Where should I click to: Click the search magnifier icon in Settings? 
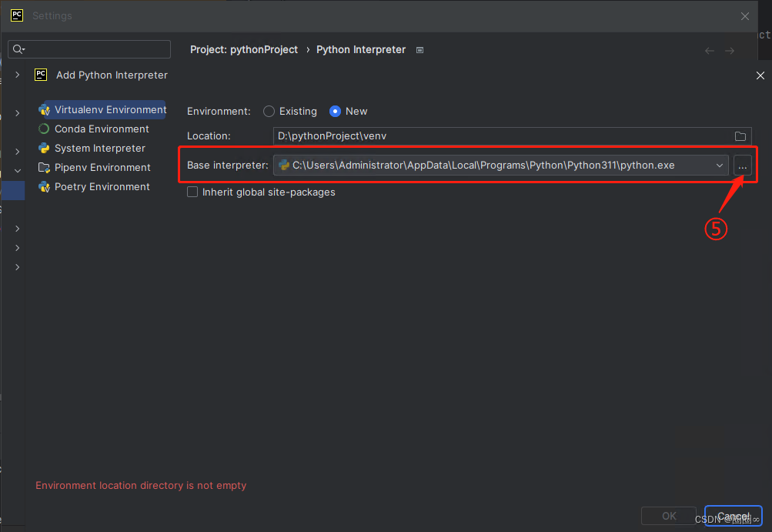18,49
